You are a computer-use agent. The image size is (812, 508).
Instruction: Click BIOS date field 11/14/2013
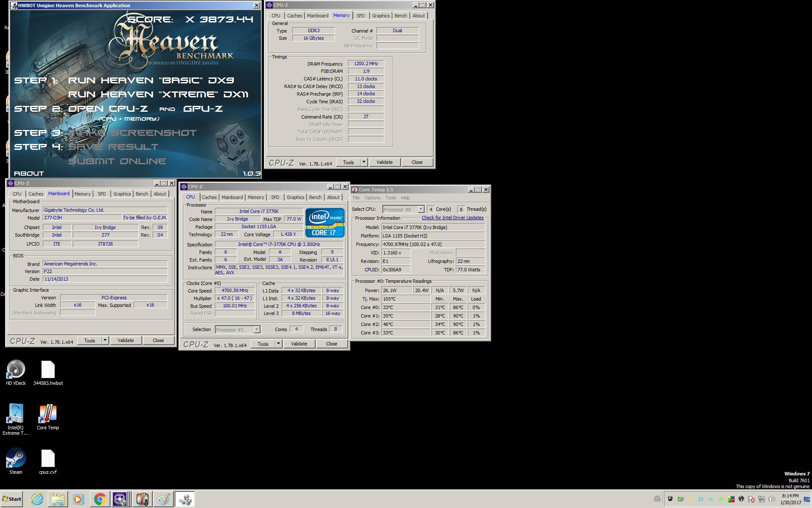105,279
